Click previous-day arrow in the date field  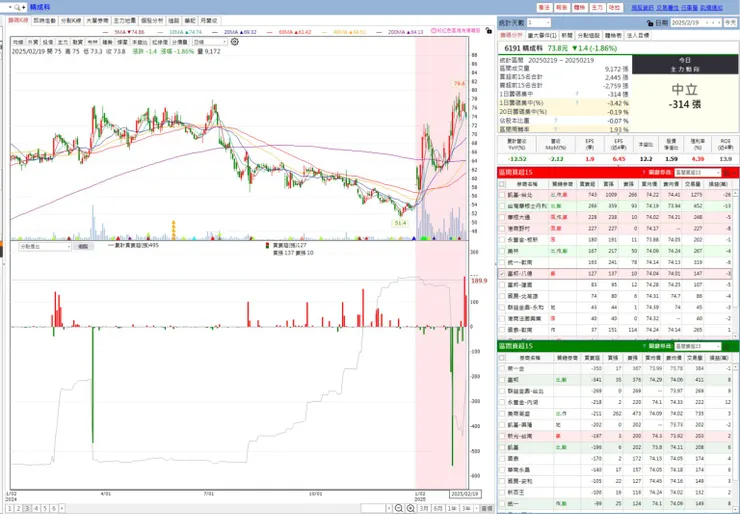tap(713, 23)
